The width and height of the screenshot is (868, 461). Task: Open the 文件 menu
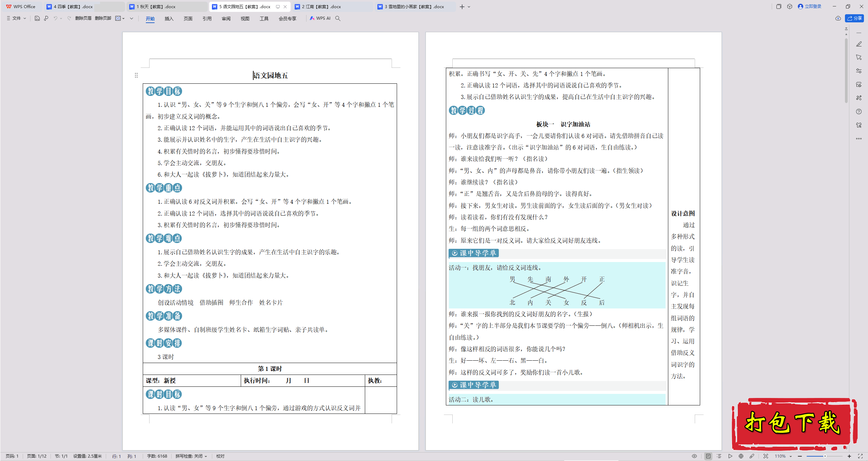click(16, 18)
